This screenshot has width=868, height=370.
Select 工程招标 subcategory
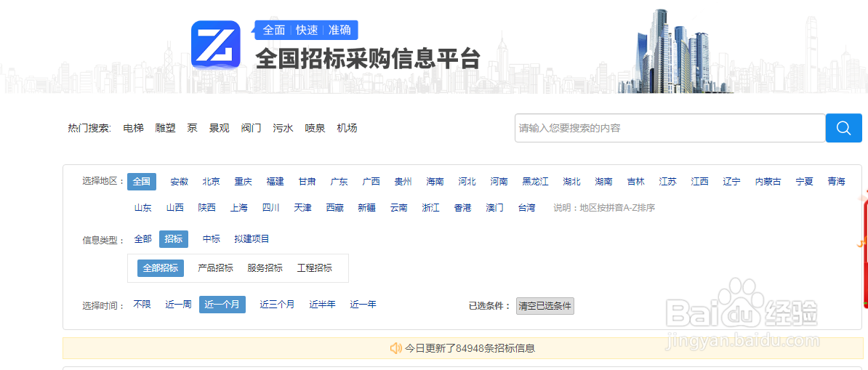pyautogui.click(x=315, y=268)
